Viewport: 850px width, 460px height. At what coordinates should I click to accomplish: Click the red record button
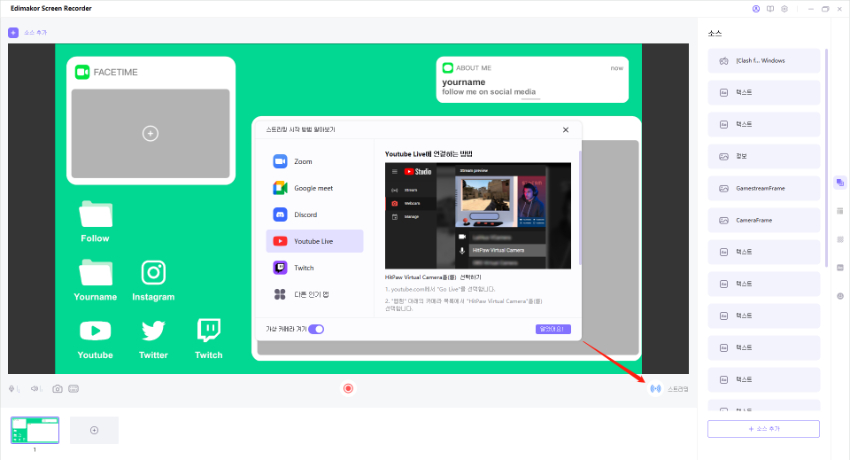coord(348,388)
